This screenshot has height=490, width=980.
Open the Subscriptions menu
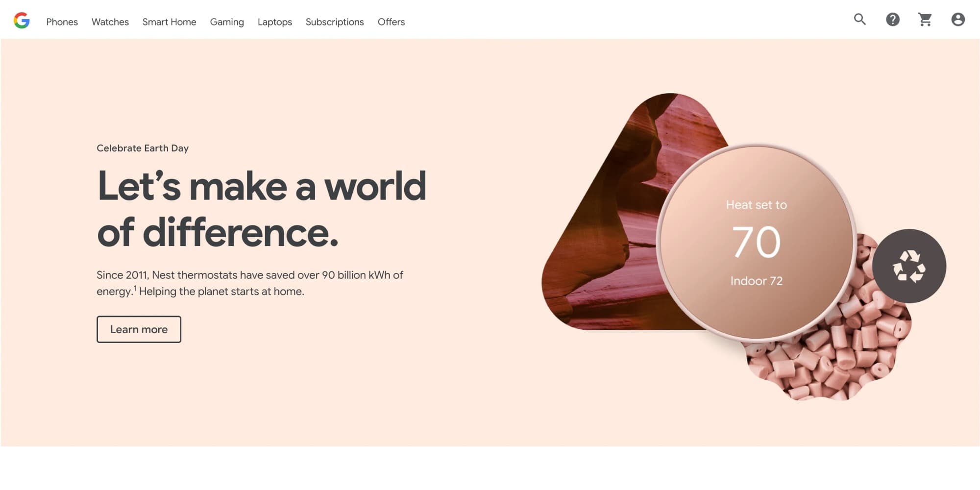[x=335, y=22]
